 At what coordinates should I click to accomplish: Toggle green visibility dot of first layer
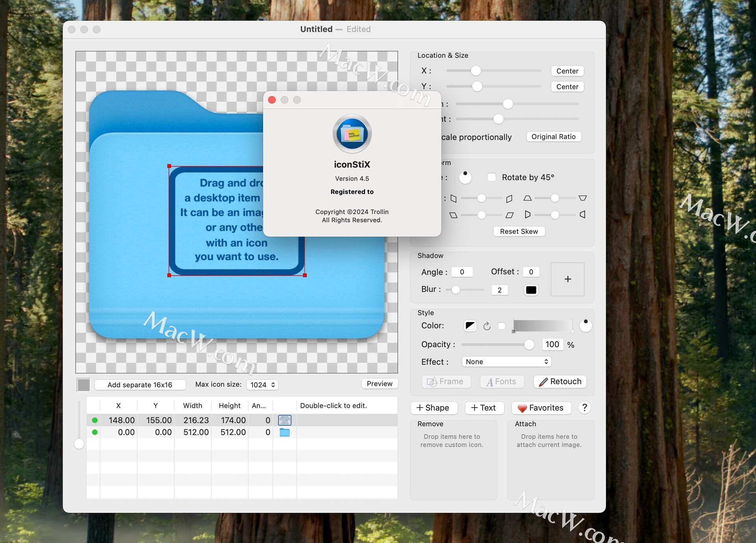click(94, 420)
